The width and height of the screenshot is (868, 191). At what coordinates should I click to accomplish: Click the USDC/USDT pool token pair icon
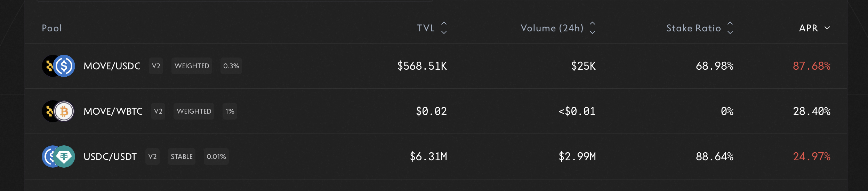click(58, 156)
